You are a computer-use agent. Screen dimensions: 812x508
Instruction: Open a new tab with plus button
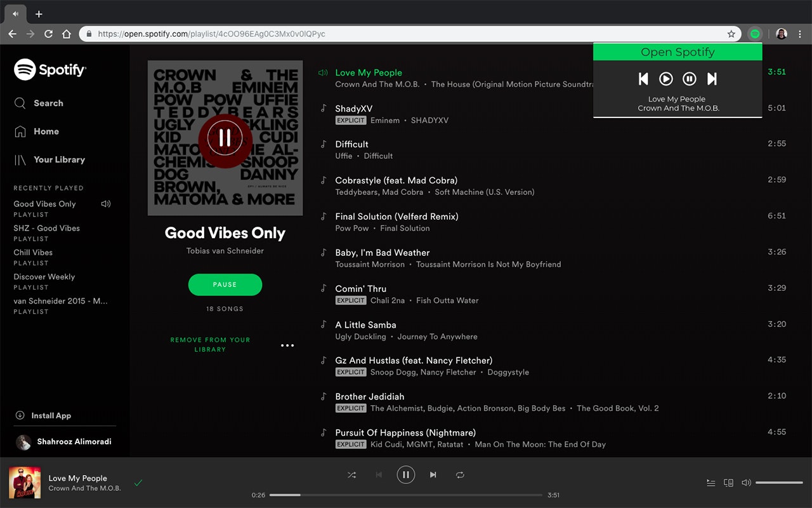click(39, 14)
